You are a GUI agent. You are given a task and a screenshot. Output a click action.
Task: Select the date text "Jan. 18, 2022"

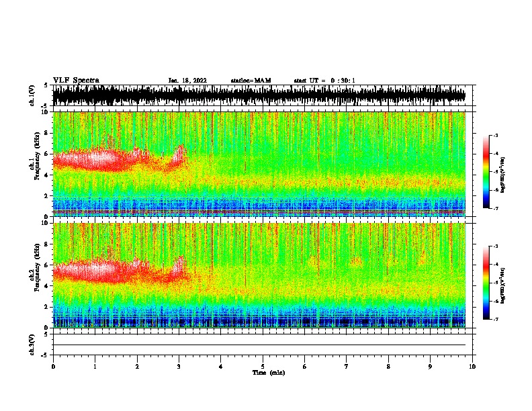(187, 81)
